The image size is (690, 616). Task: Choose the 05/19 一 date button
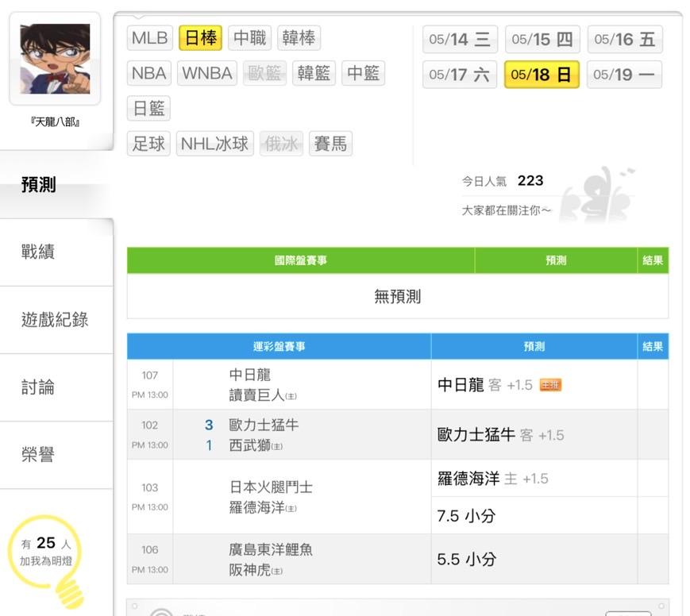coord(624,75)
